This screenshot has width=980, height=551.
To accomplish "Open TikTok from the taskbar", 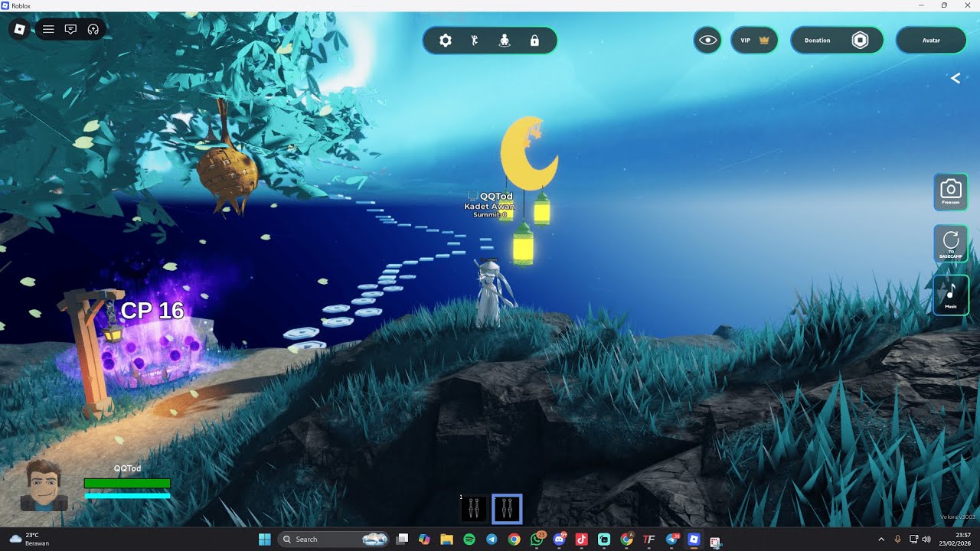I will (581, 540).
